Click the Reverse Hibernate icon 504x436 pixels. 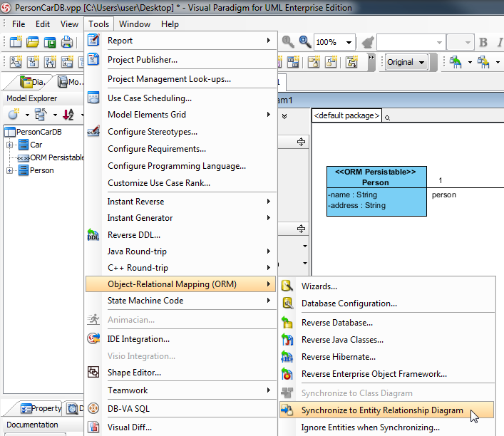[287, 356]
